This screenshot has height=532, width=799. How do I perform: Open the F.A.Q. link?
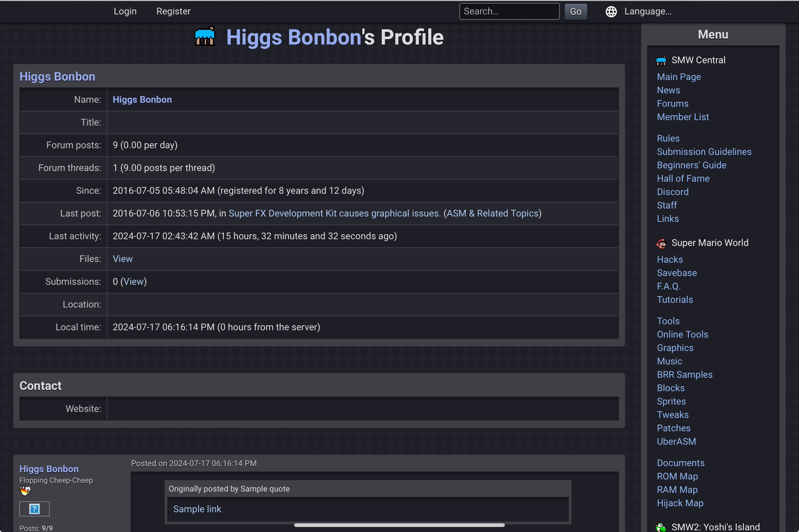669,286
